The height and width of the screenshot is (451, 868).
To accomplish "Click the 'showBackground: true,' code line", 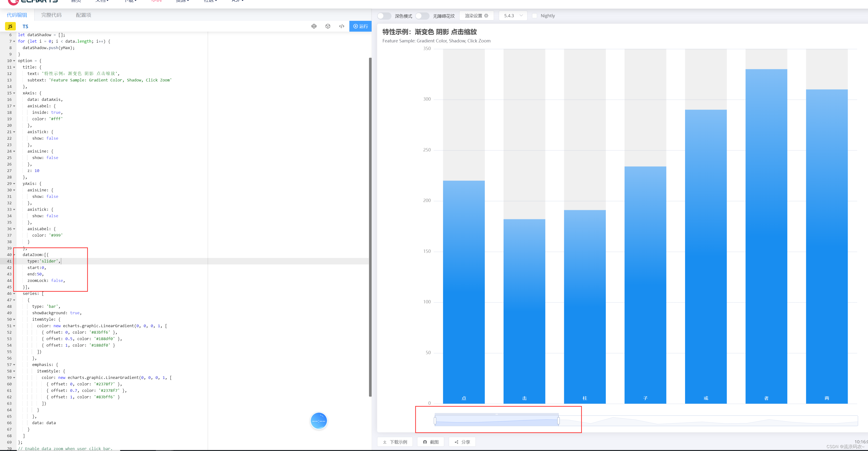I will click(57, 313).
